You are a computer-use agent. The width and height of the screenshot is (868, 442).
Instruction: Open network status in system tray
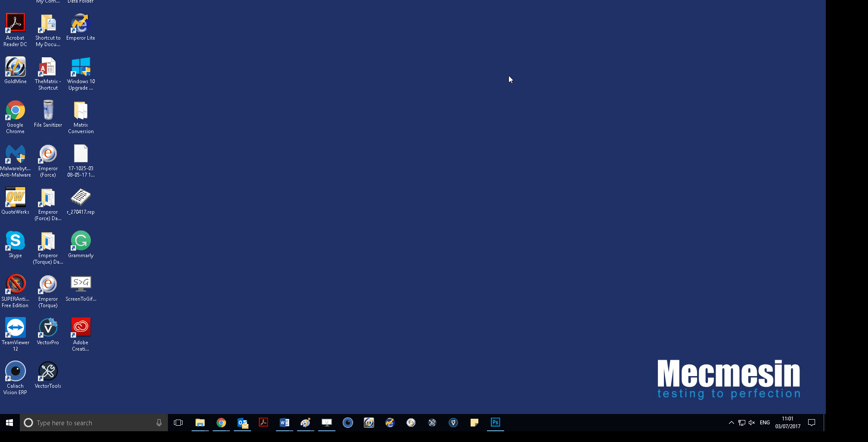pos(742,423)
